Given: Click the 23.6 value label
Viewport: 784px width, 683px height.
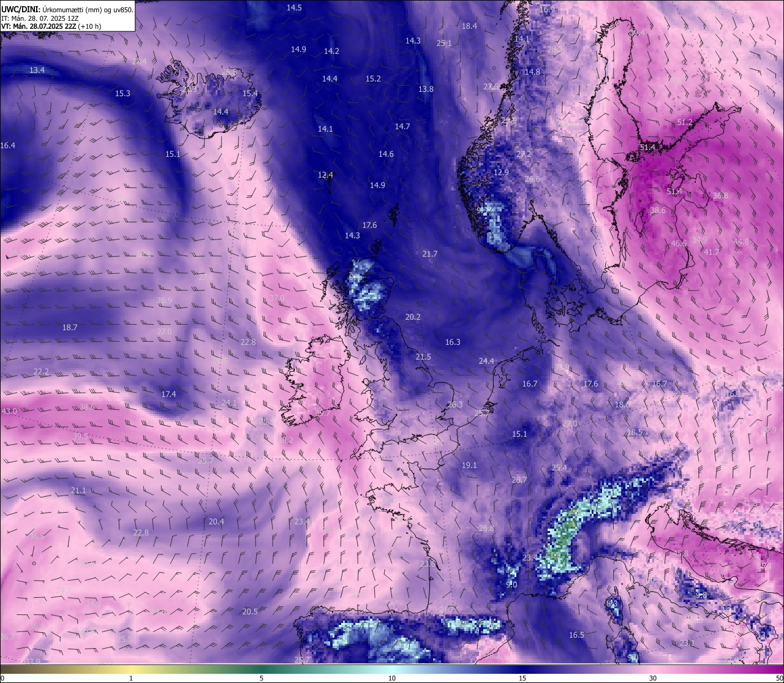Looking at the screenshot, I should point(428,564).
